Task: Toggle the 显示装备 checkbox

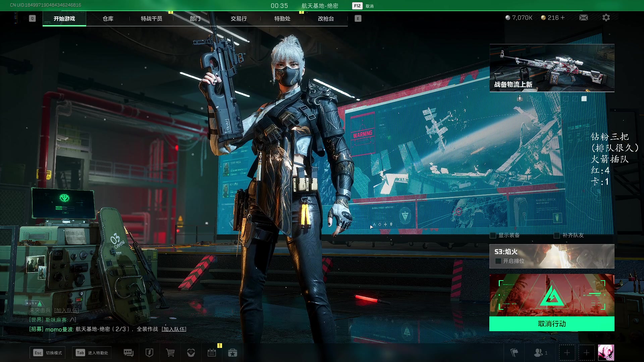Action: (x=493, y=235)
